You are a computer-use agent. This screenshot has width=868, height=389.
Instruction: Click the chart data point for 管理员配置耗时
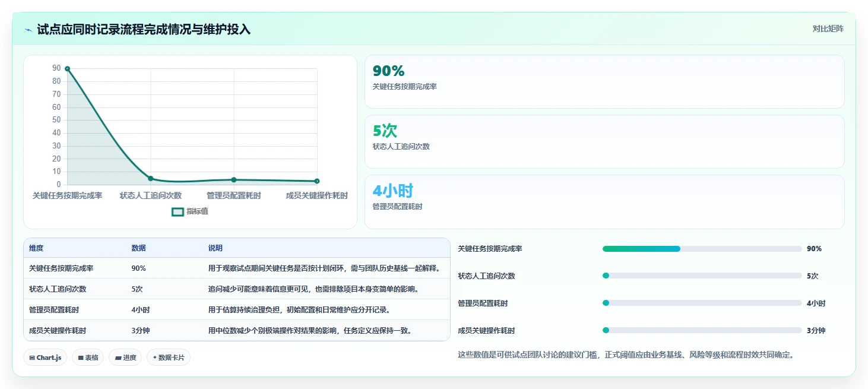point(234,180)
